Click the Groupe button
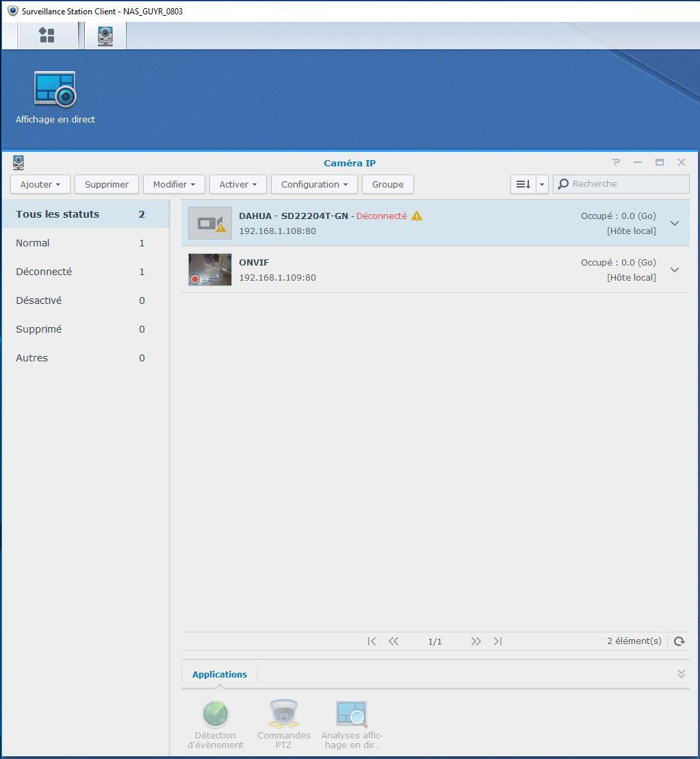The height and width of the screenshot is (759, 700). click(387, 184)
